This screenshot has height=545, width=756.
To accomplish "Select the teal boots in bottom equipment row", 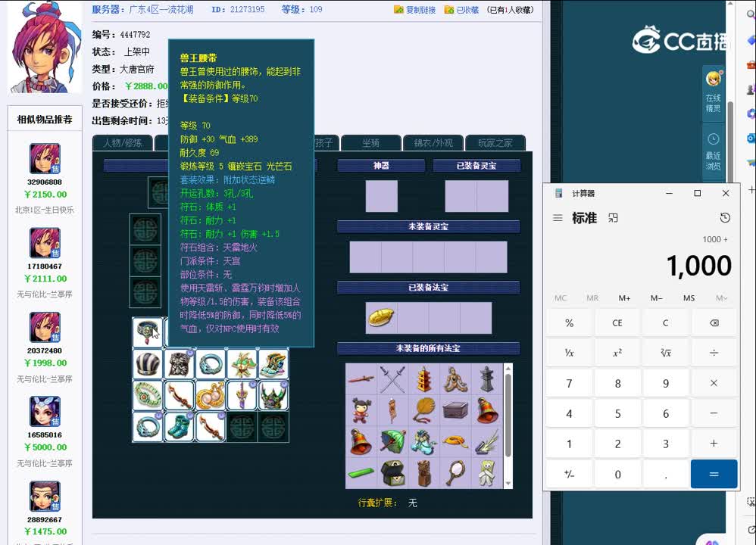I will pos(179,426).
